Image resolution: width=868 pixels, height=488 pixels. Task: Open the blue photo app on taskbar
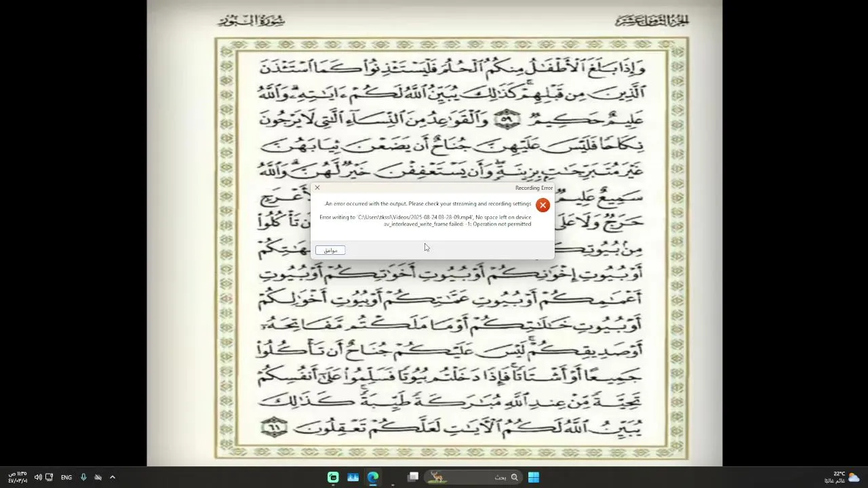353,477
